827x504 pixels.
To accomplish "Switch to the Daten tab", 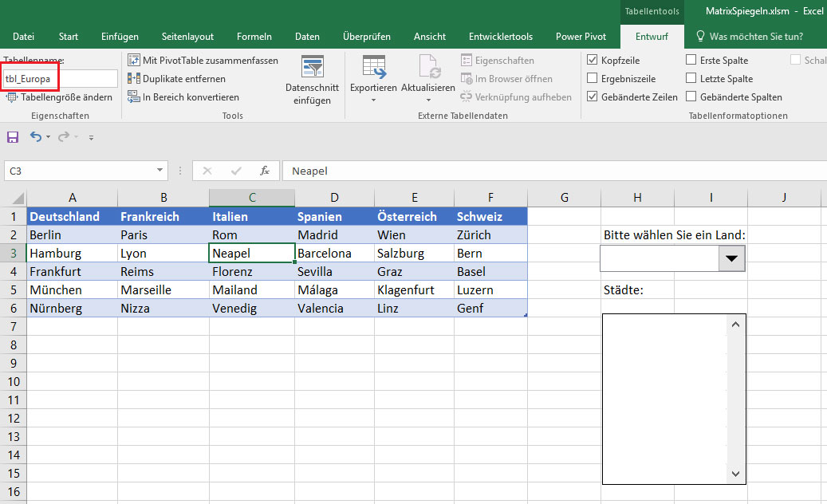I will pyautogui.click(x=307, y=37).
